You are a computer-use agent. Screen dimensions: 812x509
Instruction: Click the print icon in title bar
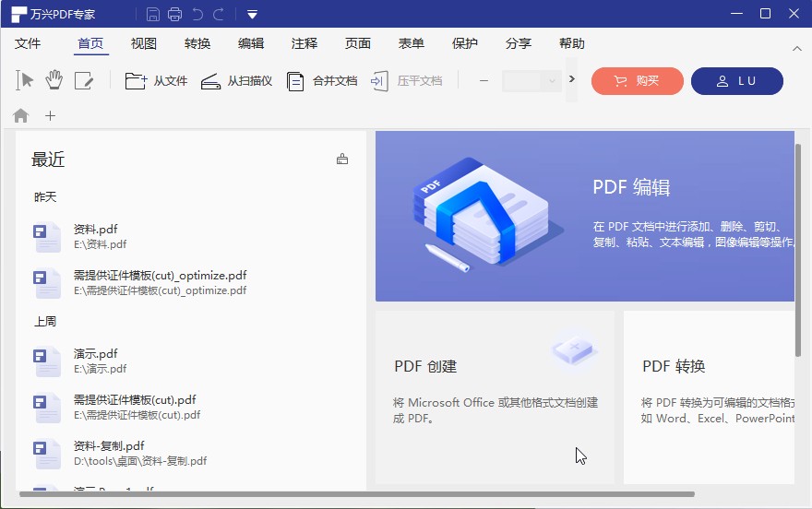175,14
